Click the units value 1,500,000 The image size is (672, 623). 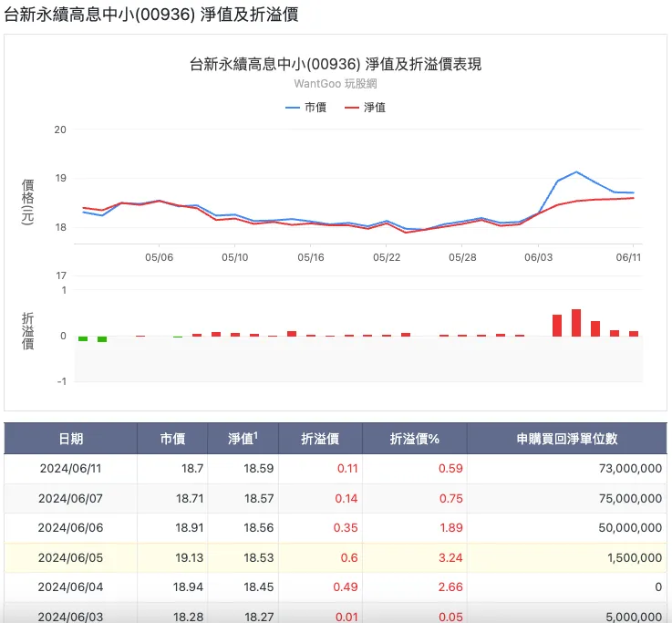(x=635, y=558)
